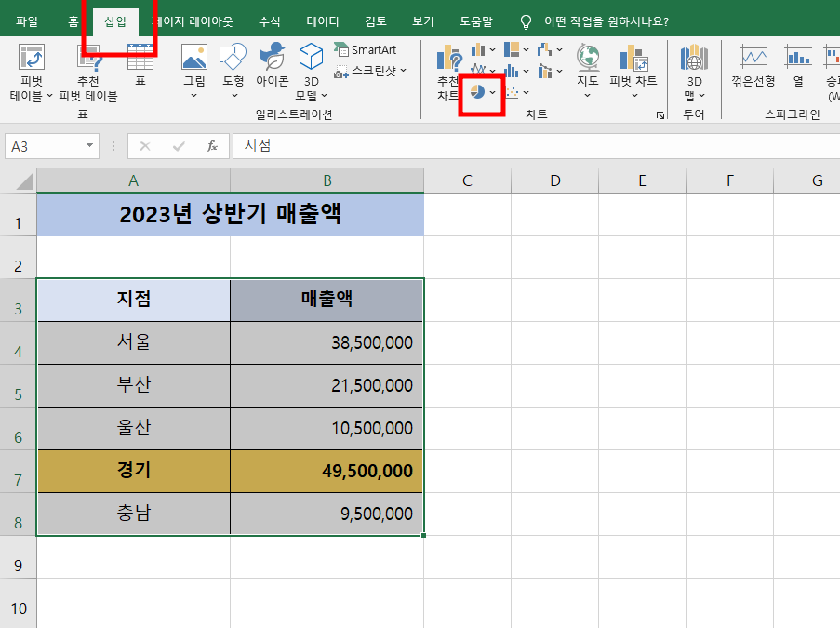Switch to the Formulas (수식) tab
This screenshot has width=840, height=628.
coord(270,21)
